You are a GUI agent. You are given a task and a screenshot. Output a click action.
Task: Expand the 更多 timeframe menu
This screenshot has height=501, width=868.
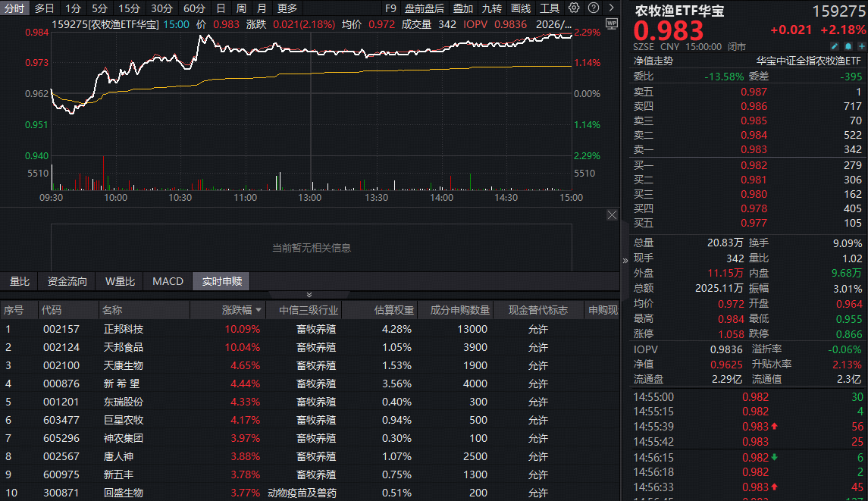287,8
